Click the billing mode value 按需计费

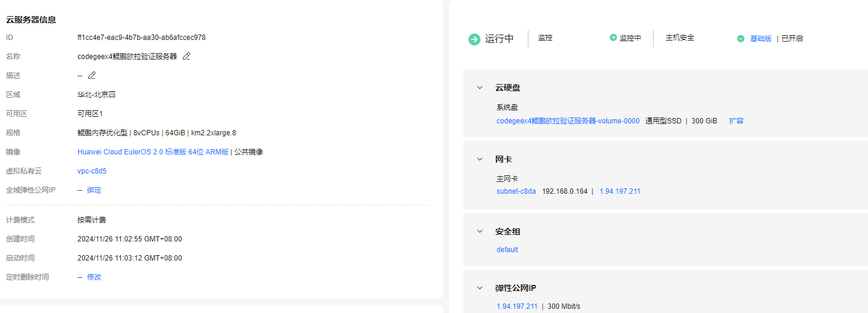(x=92, y=220)
